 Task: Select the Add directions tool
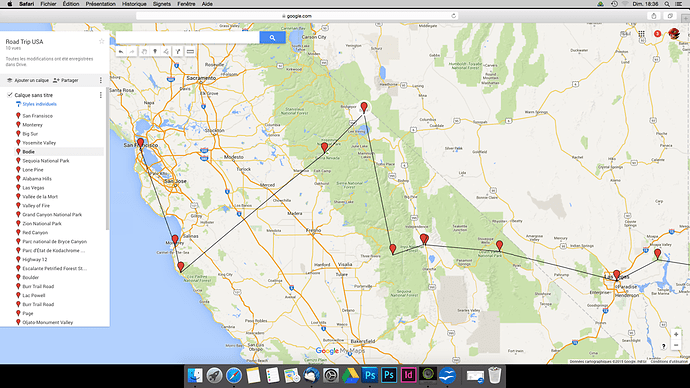pos(178,51)
